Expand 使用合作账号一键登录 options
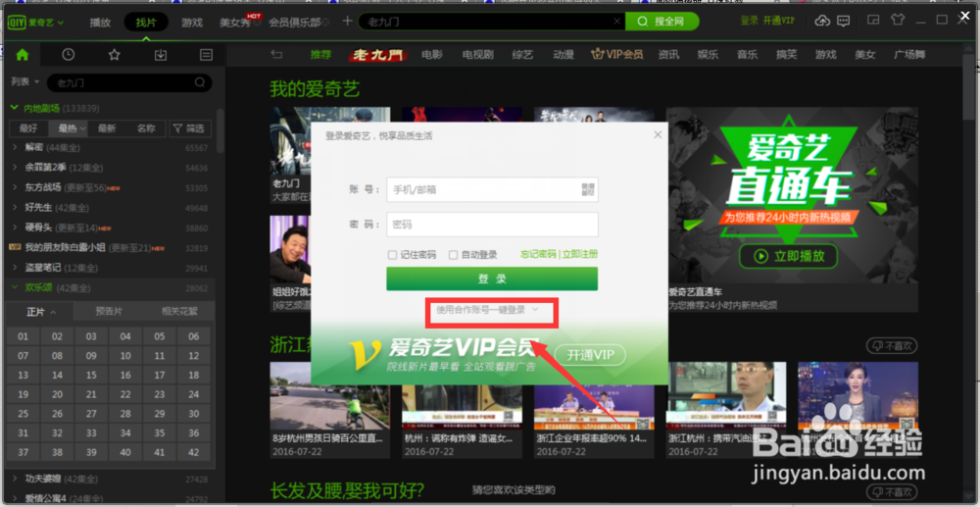The image size is (980, 507). (487, 310)
